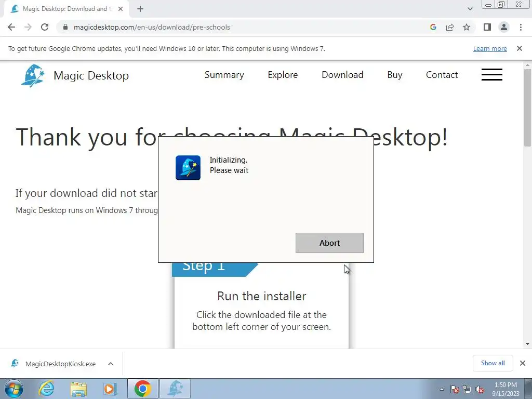Open the Download navigation item

[342, 75]
